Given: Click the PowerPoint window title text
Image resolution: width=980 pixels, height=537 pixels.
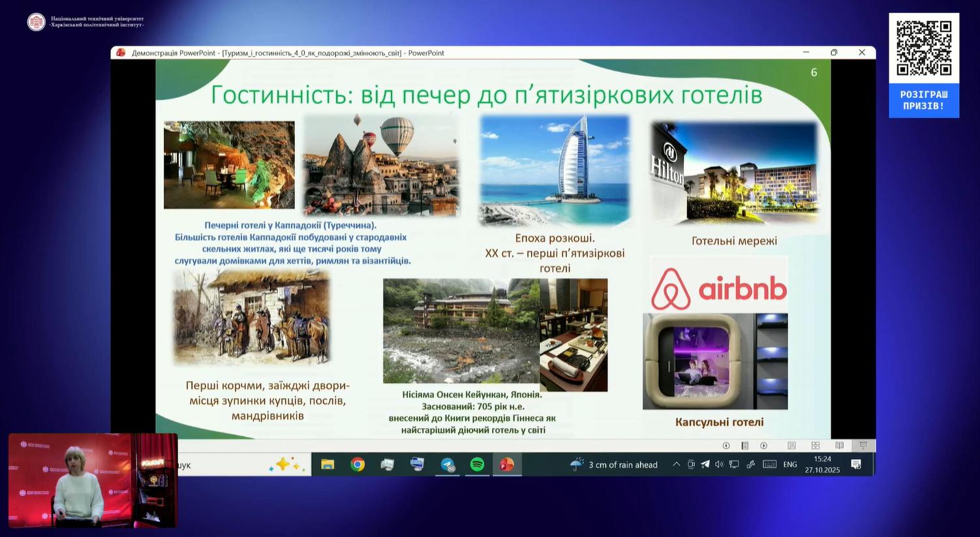Looking at the screenshot, I should coord(288,53).
